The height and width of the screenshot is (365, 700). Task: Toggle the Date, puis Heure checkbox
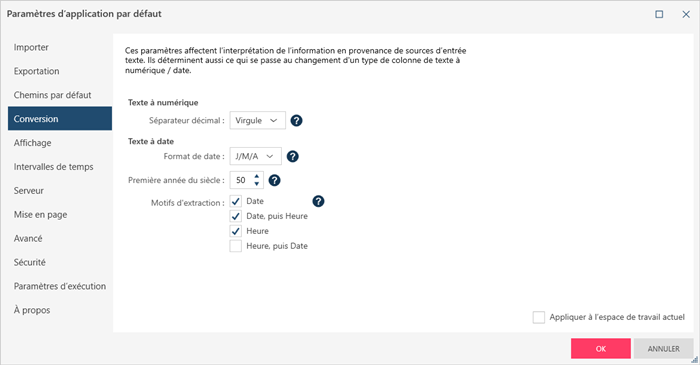236,216
